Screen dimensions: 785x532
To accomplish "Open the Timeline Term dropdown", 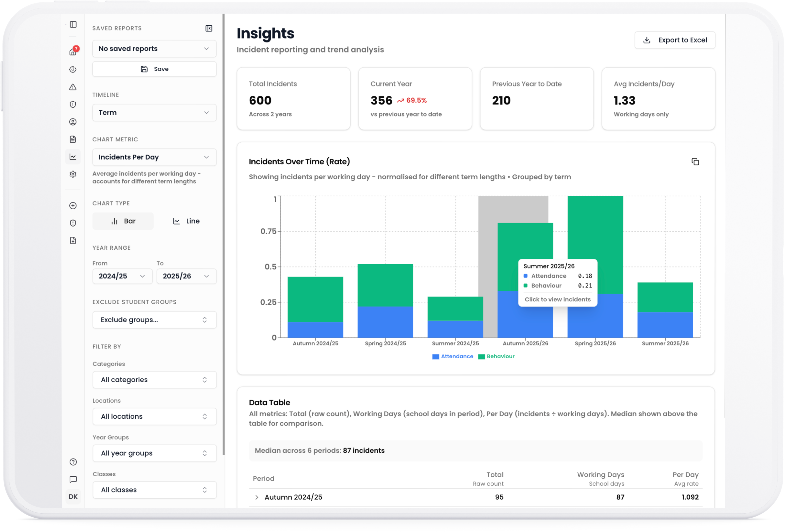I will 154,112.
